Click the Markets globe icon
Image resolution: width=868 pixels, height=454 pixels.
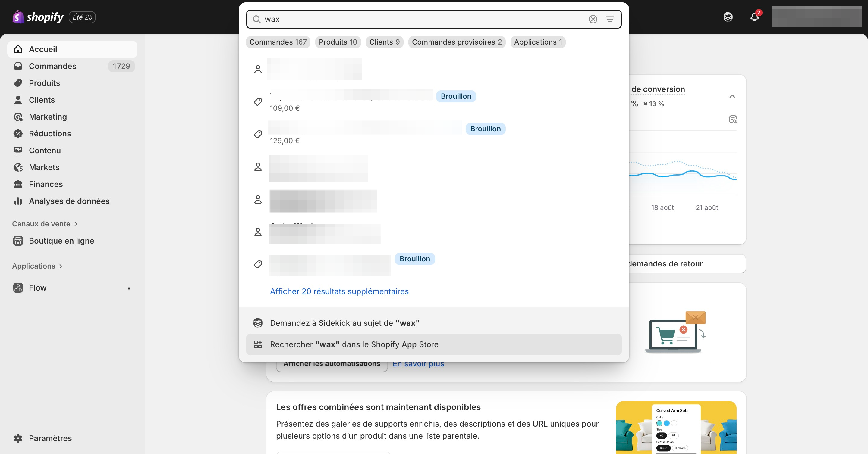(x=18, y=167)
